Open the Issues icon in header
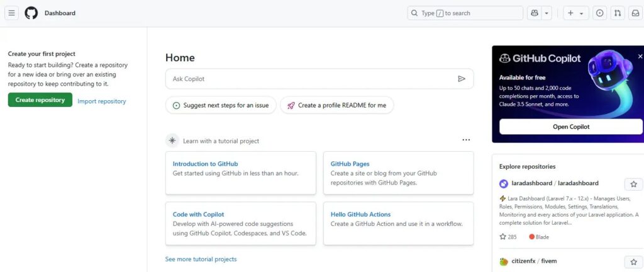This screenshot has width=644, height=272. tap(599, 13)
